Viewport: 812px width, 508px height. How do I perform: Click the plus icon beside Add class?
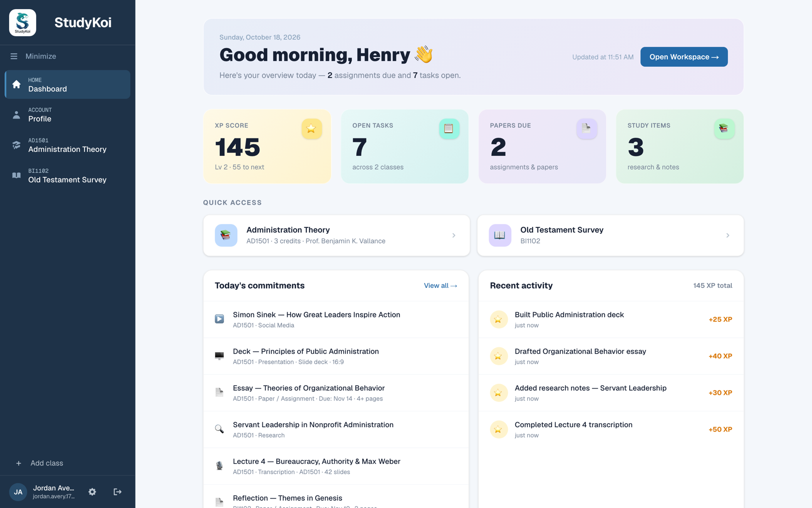click(x=18, y=463)
